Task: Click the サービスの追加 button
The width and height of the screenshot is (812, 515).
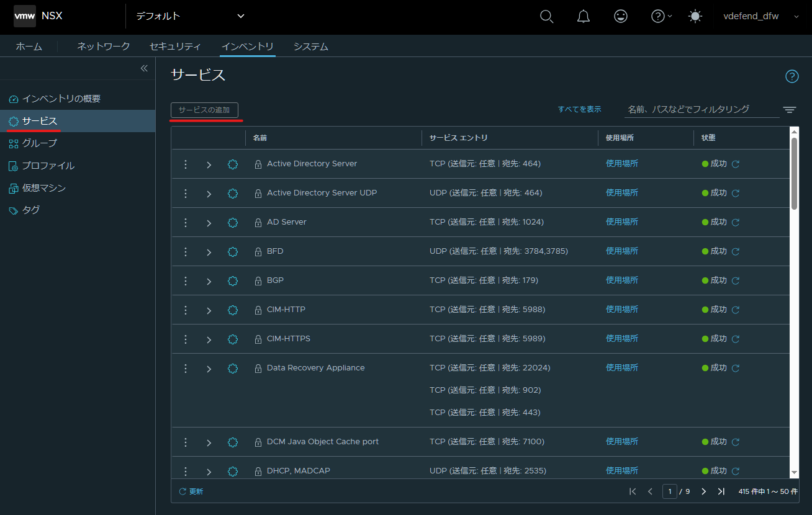Action: [204, 110]
